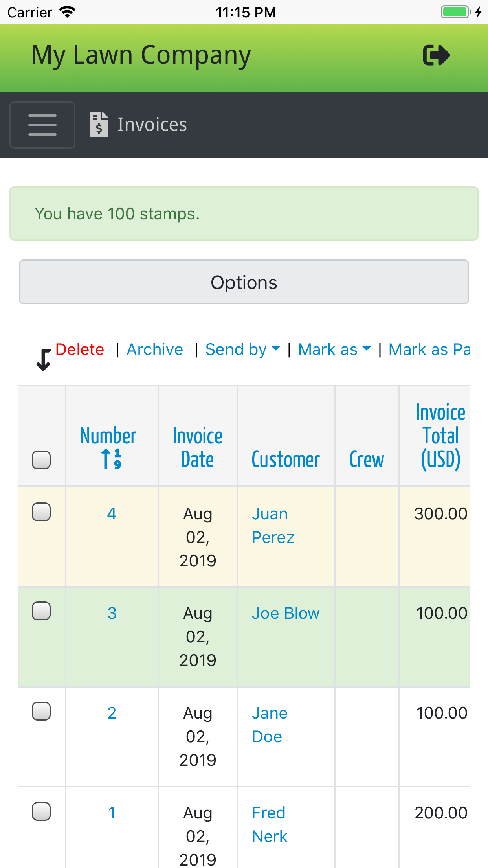This screenshot has height=868, width=488.
Task: Tap the Wi-Fi status icon
Action: (x=67, y=12)
